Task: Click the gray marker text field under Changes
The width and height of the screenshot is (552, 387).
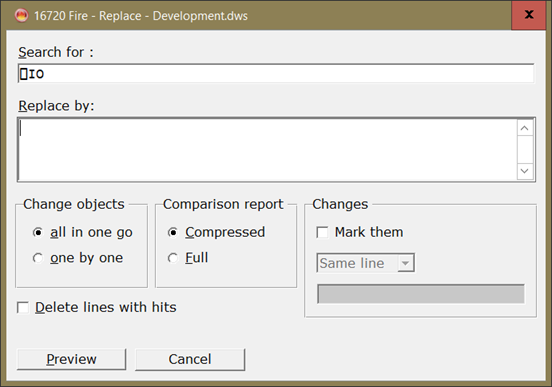Action: [x=421, y=294]
